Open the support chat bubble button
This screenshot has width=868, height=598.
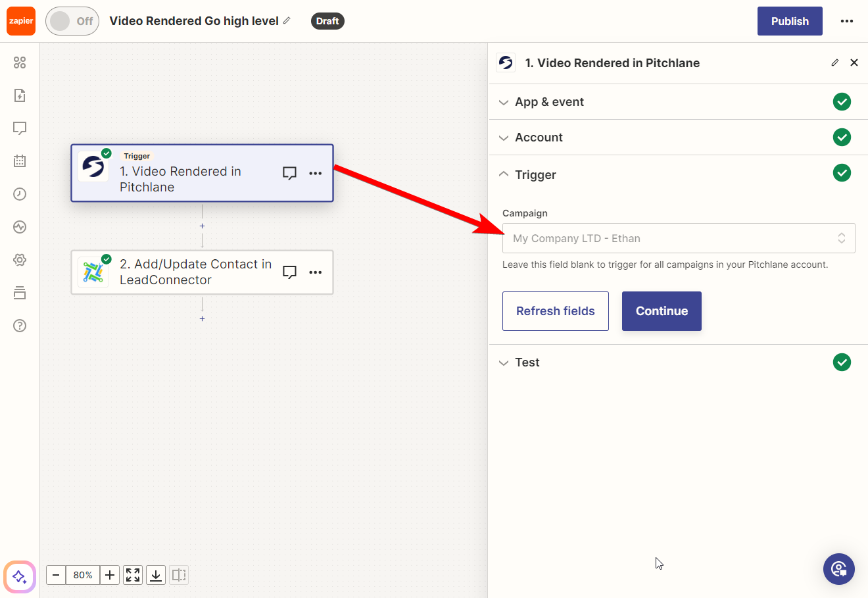tap(839, 569)
